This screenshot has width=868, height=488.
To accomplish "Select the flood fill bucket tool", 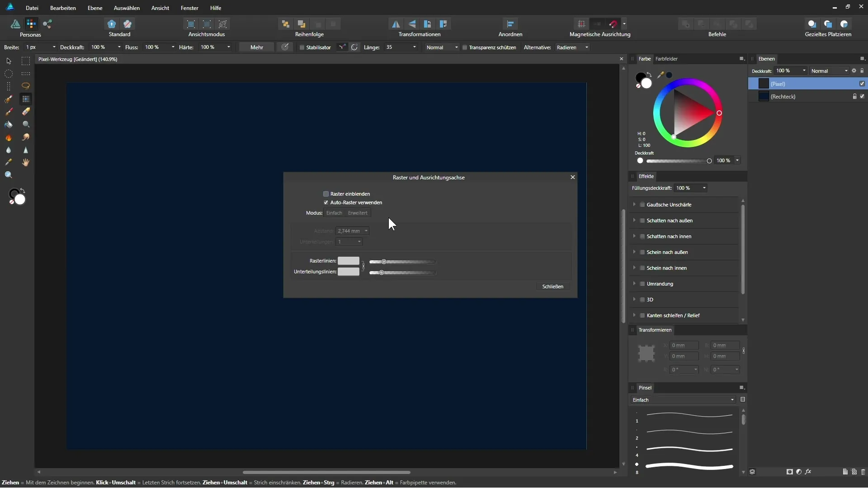I will click(9, 124).
